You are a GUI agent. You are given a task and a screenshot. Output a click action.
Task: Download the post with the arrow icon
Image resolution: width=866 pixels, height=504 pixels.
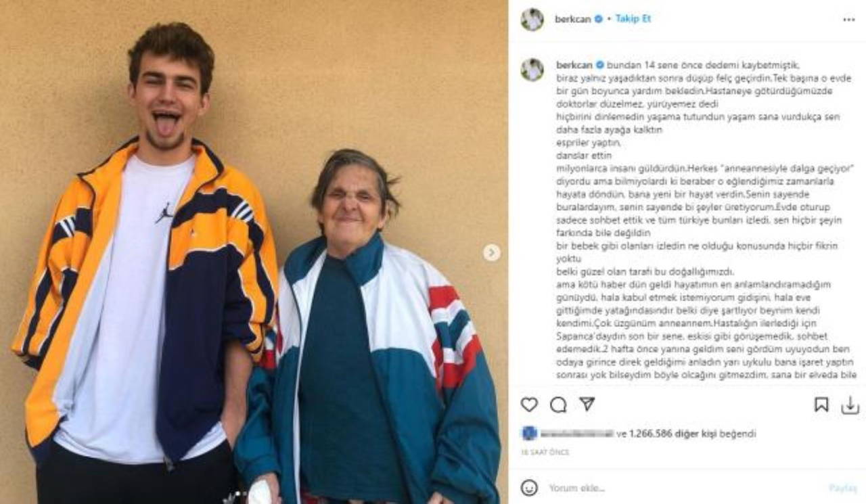click(x=850, y=405)
